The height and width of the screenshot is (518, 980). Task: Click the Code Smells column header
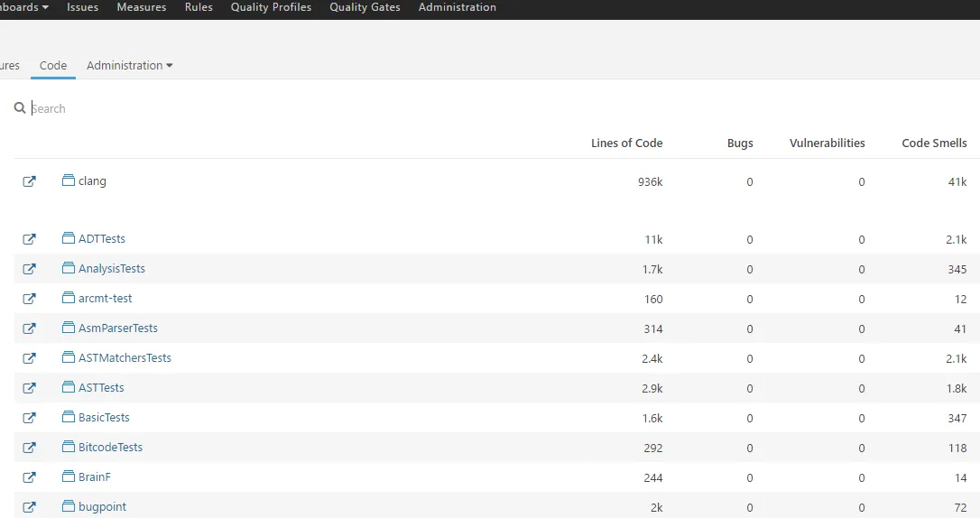coord(934,143)
